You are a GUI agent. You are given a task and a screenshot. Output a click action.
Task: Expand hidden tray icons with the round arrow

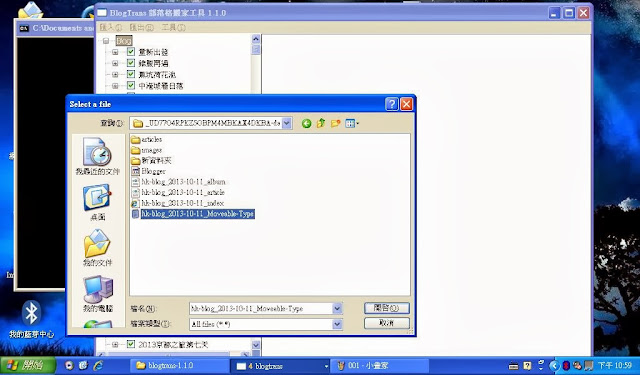click(x=555, y=366)
